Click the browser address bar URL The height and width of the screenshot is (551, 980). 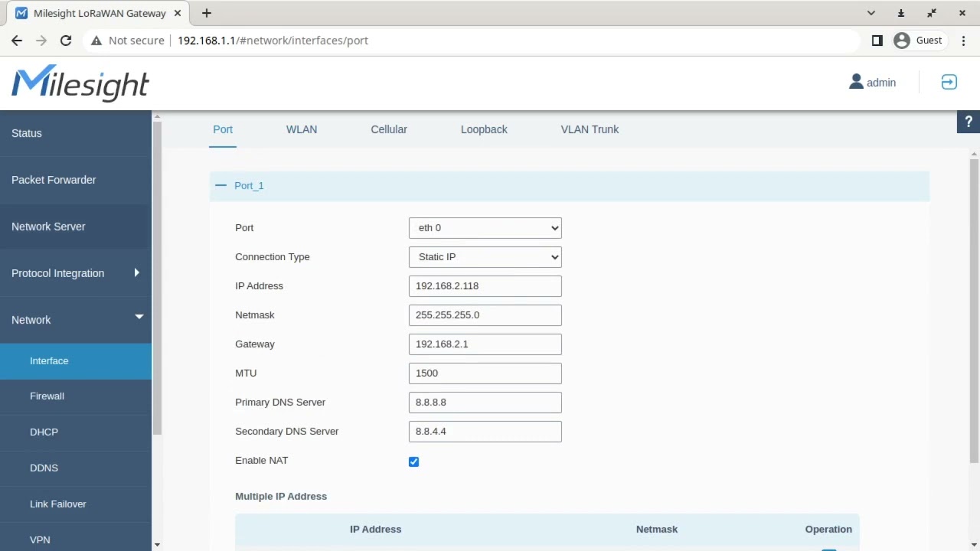(273, 41)
